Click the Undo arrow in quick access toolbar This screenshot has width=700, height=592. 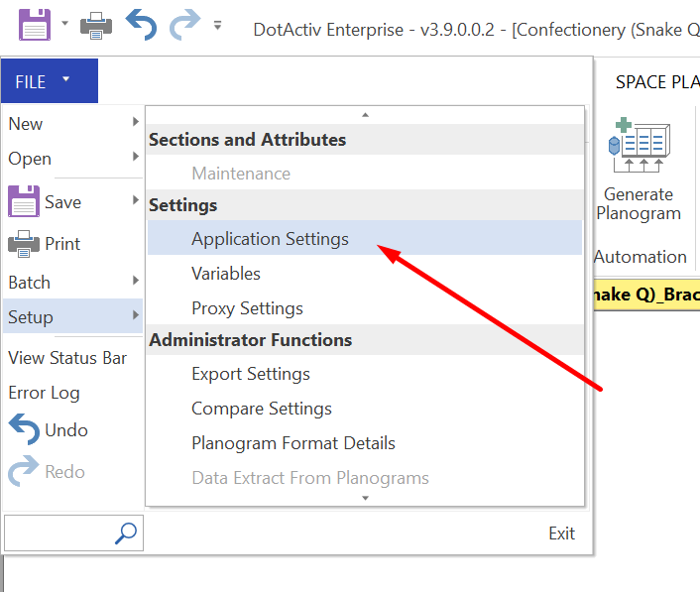point(141,25)
